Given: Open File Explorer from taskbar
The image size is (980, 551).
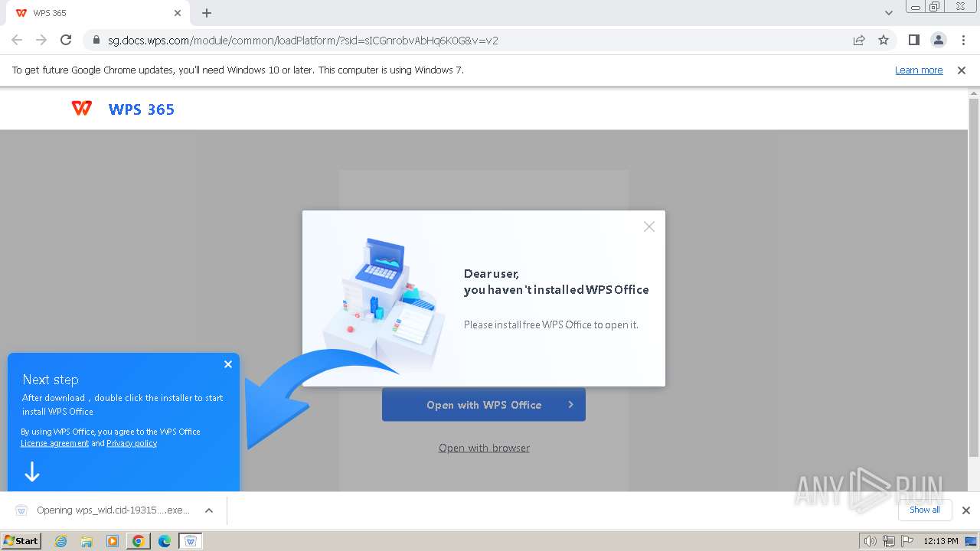Looking at the screenshot, I should click(87, 541).
